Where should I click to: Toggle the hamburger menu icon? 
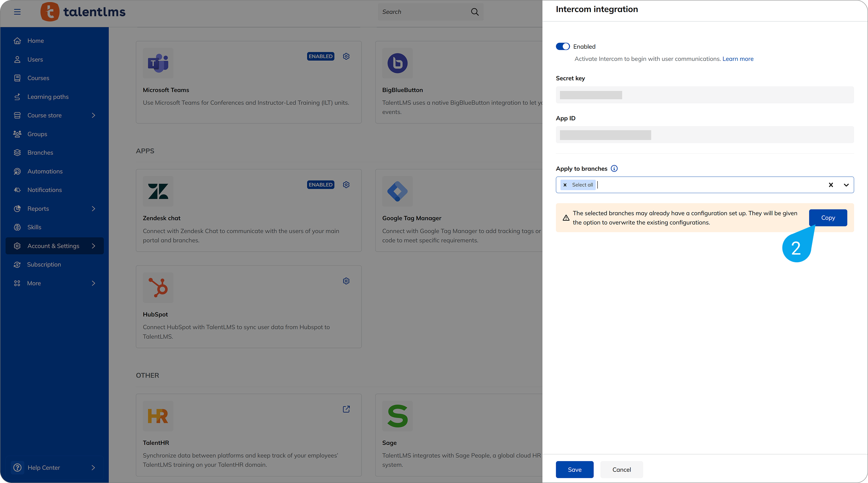click(17, 12)
